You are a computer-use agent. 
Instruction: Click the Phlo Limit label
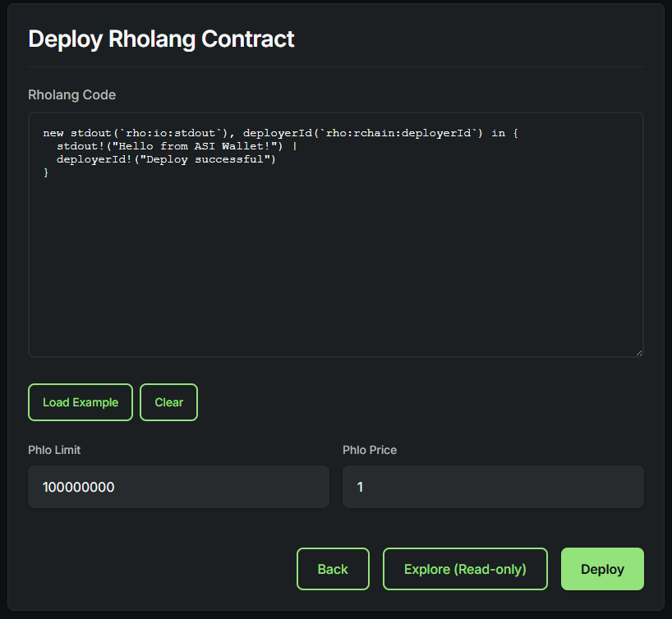(54, 450)
